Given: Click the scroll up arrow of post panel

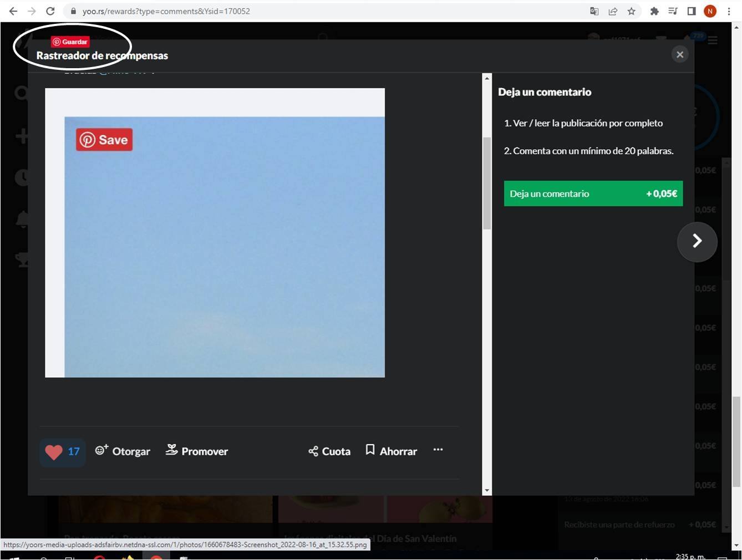Looking at the screenshot, I should click(x=487, y=78).
